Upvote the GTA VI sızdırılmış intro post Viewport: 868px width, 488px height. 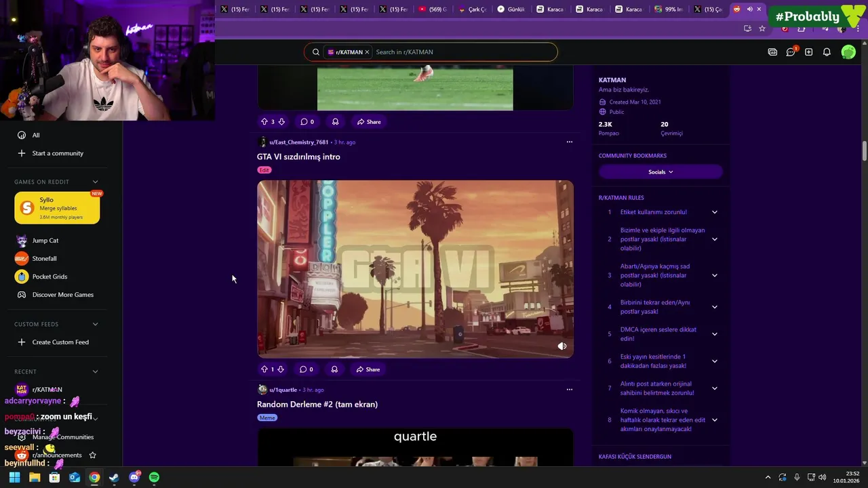pyautogui.click(x=264, y=369)
